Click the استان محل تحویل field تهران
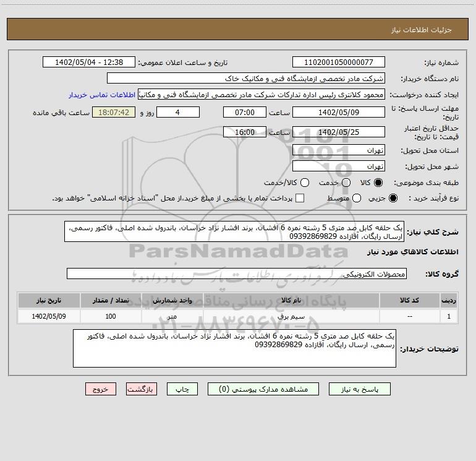 click(339, 150)
